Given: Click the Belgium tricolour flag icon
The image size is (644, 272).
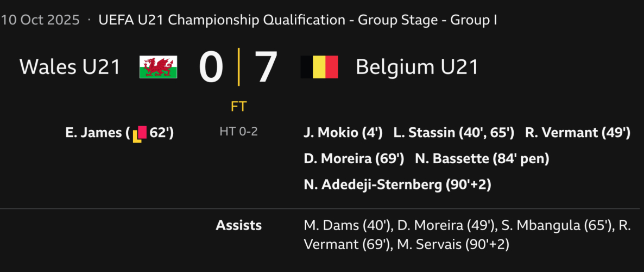Looking at the screenshot, I should [x=319, y=67].
